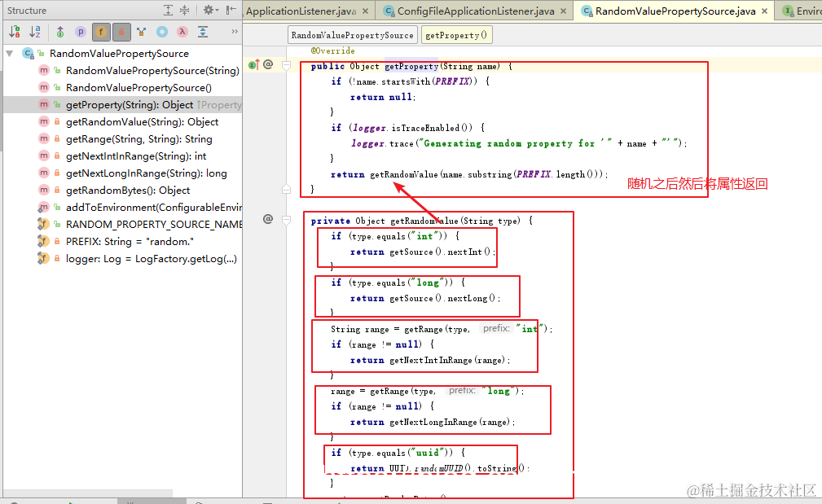Viewport: 822px width, 504px height.
Task: Click field icon beside PREFIX: String
Action: 43,242
